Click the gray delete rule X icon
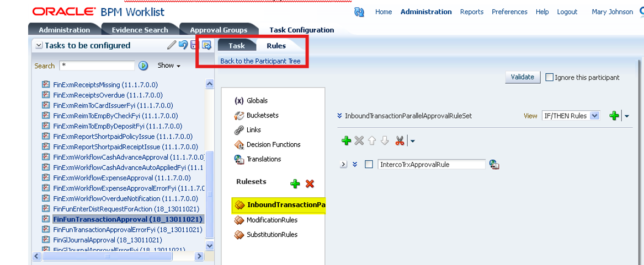This screenshot has width=644, height=265. [x=359, y=140]
